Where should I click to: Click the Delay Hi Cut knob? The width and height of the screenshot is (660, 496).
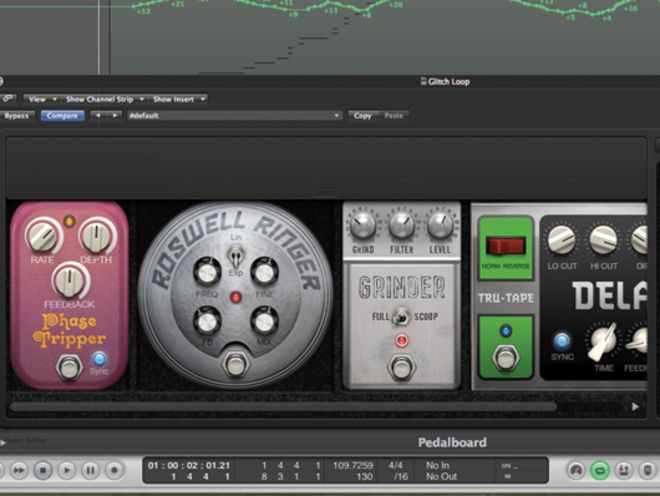604,240
